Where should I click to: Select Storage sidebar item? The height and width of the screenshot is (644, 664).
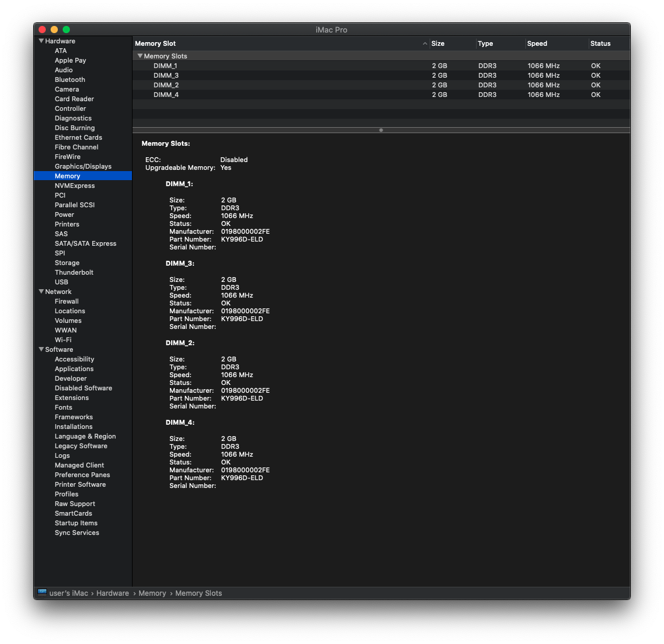coord(67,263)
